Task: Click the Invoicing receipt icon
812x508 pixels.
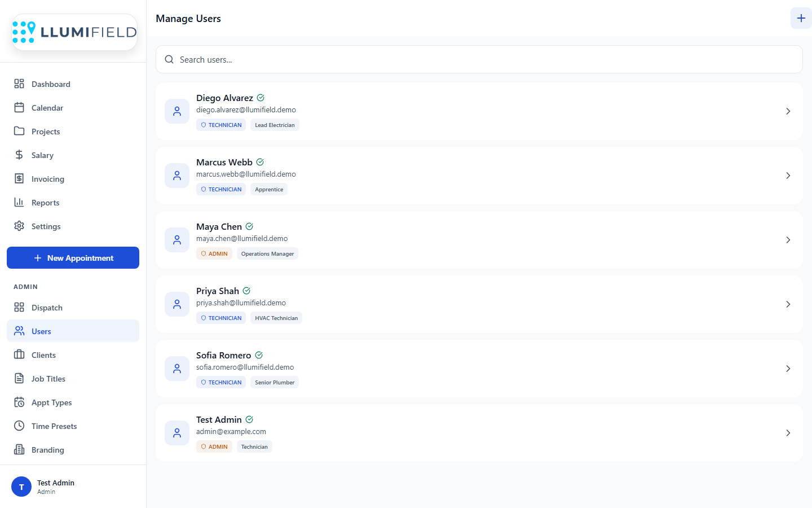Action: (x=19, y=178)
